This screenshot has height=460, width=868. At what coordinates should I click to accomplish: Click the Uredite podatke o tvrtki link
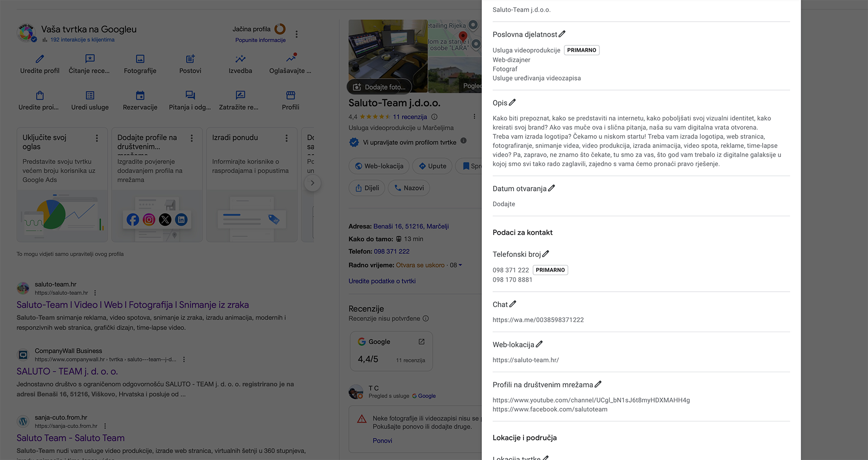[x=382, y=281]
